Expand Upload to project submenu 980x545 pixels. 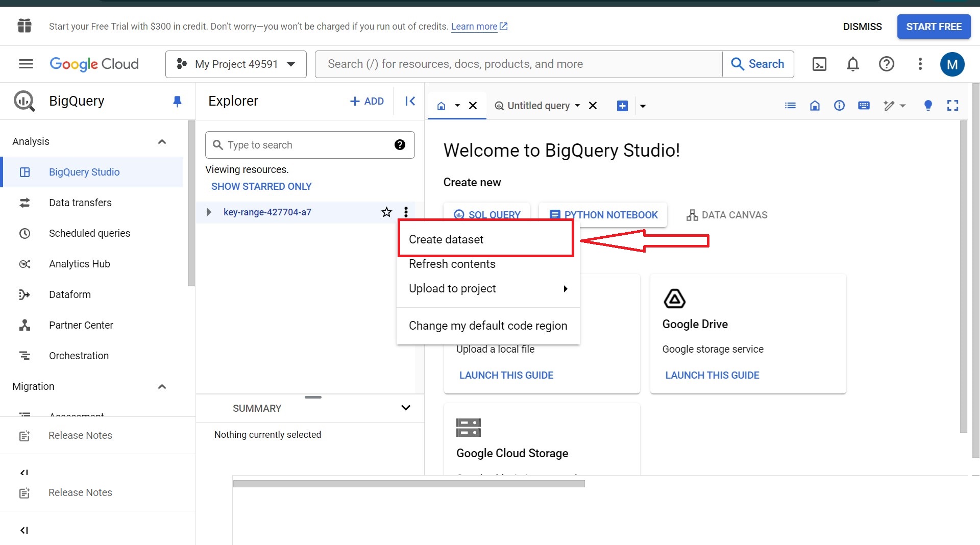488,288
